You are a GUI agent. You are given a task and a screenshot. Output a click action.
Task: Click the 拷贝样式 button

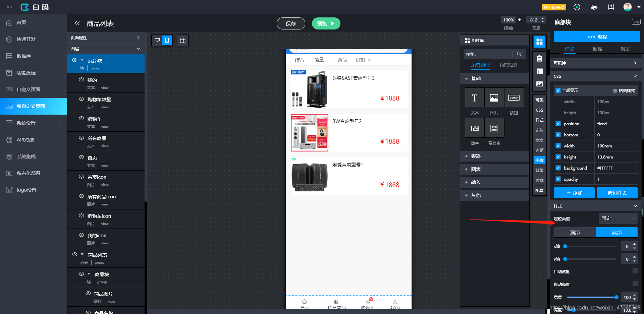tap(617, 193)
